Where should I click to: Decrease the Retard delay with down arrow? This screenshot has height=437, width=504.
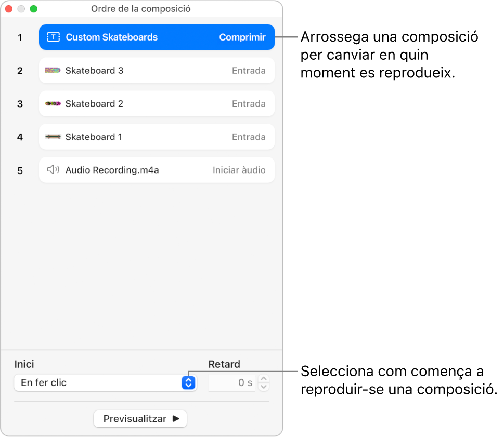pyautogui.click(x=264, y=387)
